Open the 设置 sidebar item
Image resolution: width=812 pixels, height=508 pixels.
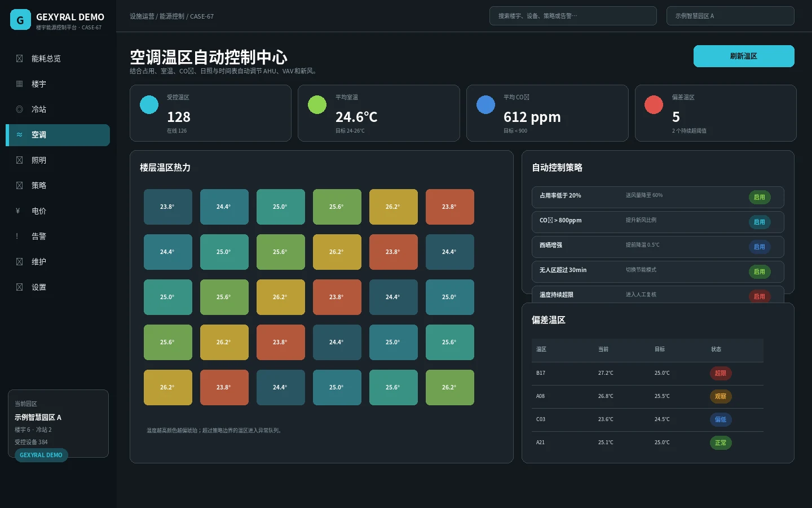58,287
